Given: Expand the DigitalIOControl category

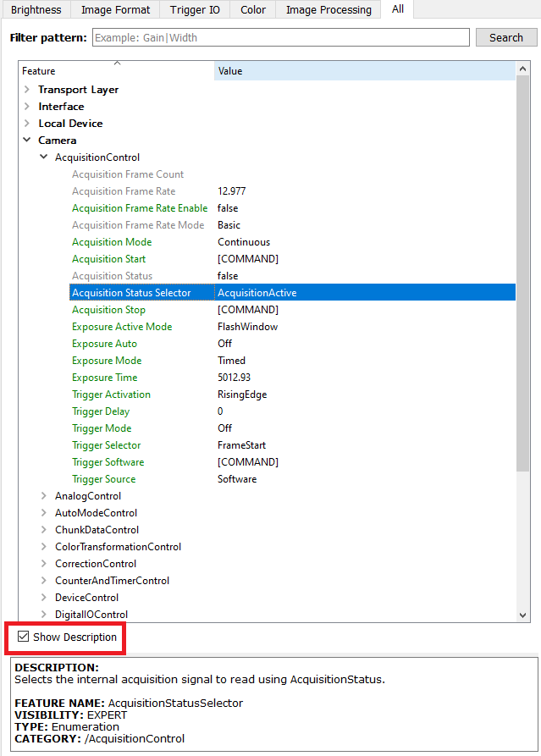Looking at the screenshot, I should click(x=44, y=615).
